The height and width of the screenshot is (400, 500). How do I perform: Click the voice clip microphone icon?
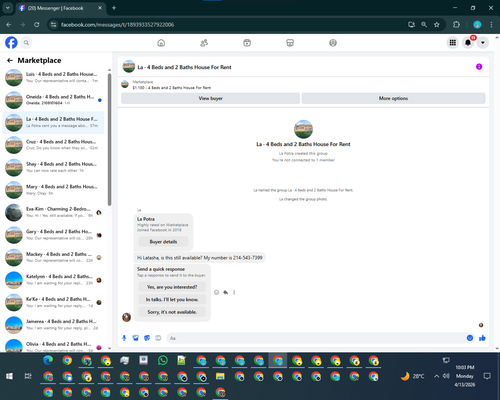(x=124, y=338)
